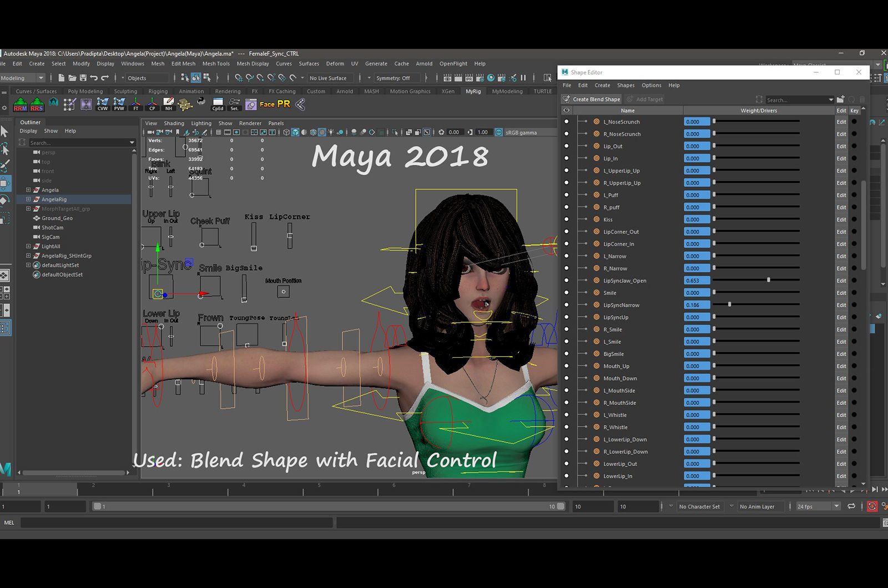Click the Key dot for Lip_In target
Viewport: 888px width, 588px height.
point(854,158)
